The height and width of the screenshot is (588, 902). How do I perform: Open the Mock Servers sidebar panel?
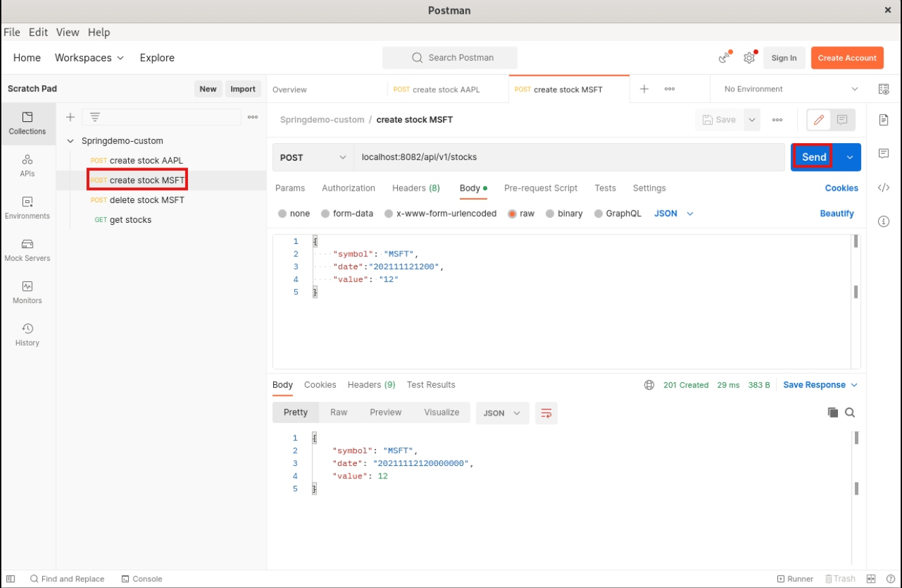(27, 250)
